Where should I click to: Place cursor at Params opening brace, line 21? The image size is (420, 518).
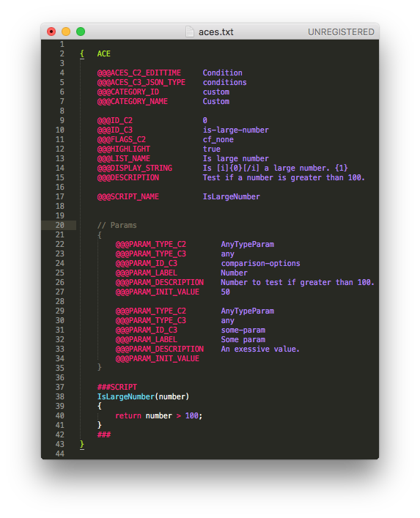pos(100,235)
